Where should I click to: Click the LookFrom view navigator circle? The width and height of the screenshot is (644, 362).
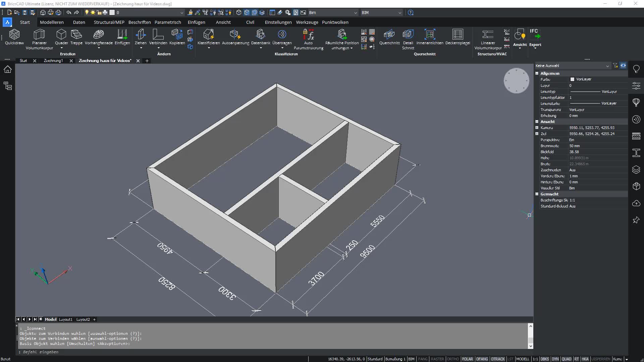click(516, 81)
